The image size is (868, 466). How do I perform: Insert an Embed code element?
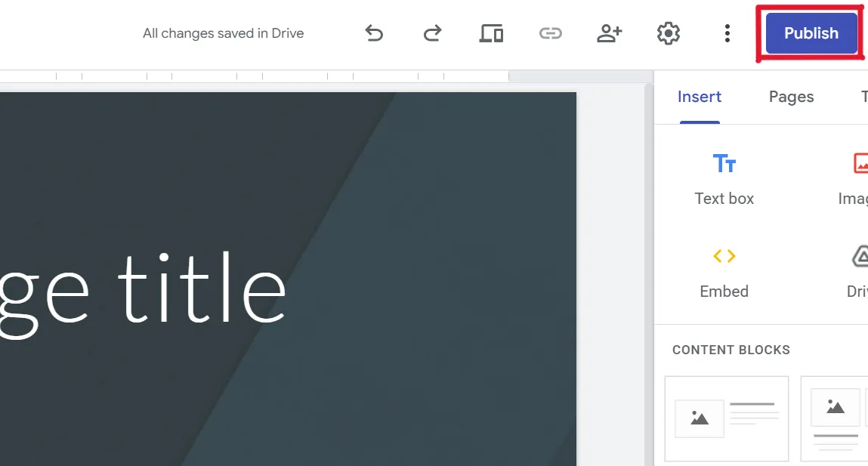724,272
